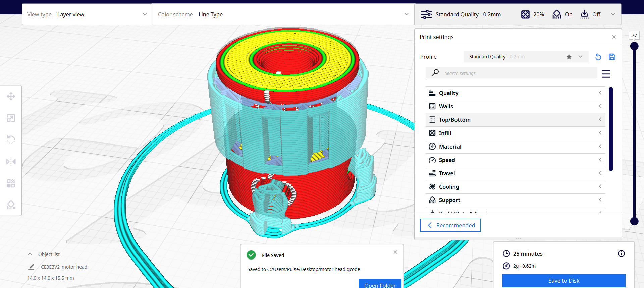The image size is (644, 288).
Task: Expand the Material settings category
Action: pyautogui.click(x=515, y=147)
